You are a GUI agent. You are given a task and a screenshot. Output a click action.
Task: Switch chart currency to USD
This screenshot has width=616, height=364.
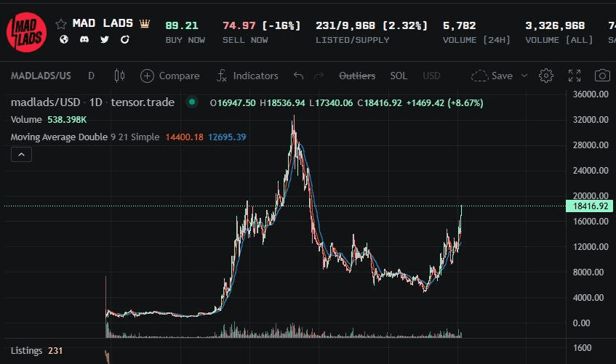(x=431, y=76)
